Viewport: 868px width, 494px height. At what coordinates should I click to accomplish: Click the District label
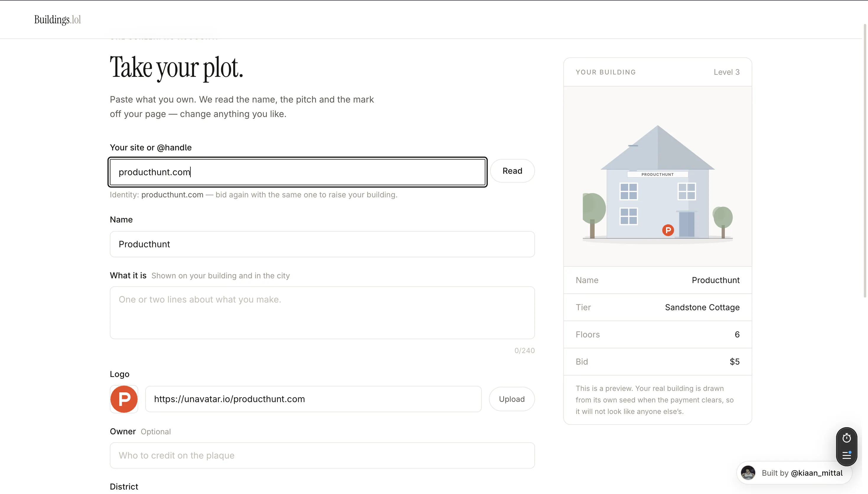point(124,487)
